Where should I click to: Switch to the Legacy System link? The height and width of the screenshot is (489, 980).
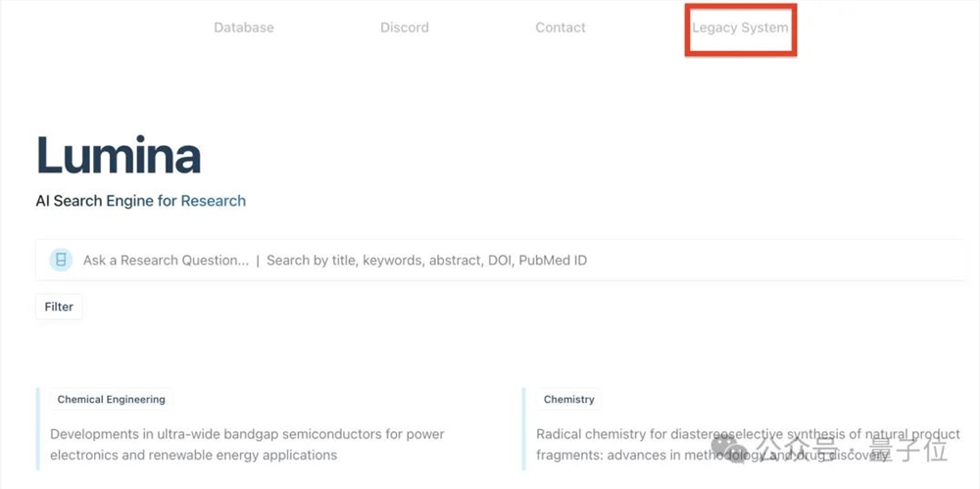pyautogui.click(x=740, y=28)
